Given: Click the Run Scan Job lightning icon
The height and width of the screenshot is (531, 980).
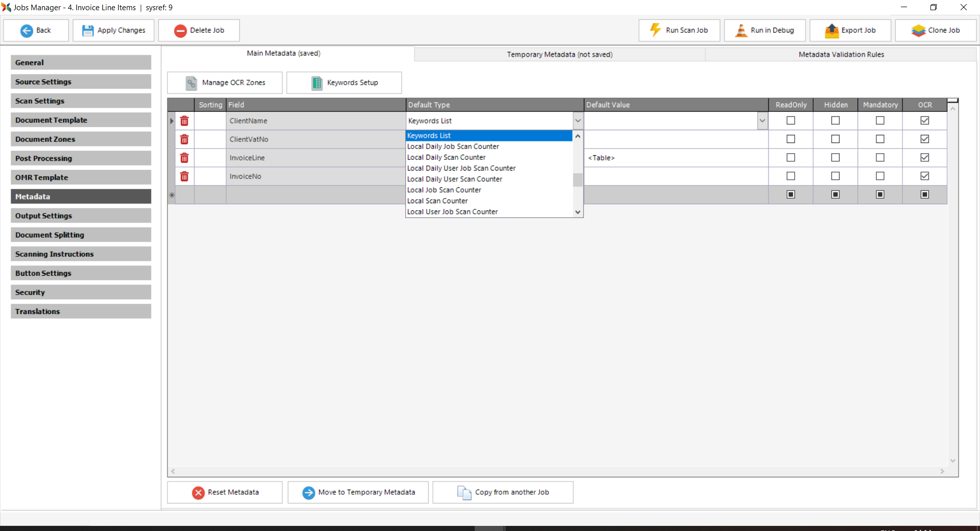Looking at the screenshot, I should coord(655,30).
